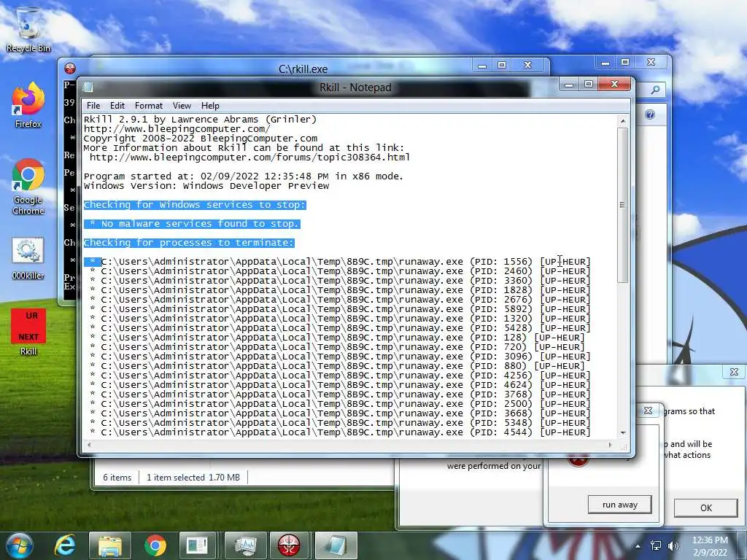Minimize the C:\rkill.exe console window
This screenshot has width=747, height=560.
click(482, 66)
